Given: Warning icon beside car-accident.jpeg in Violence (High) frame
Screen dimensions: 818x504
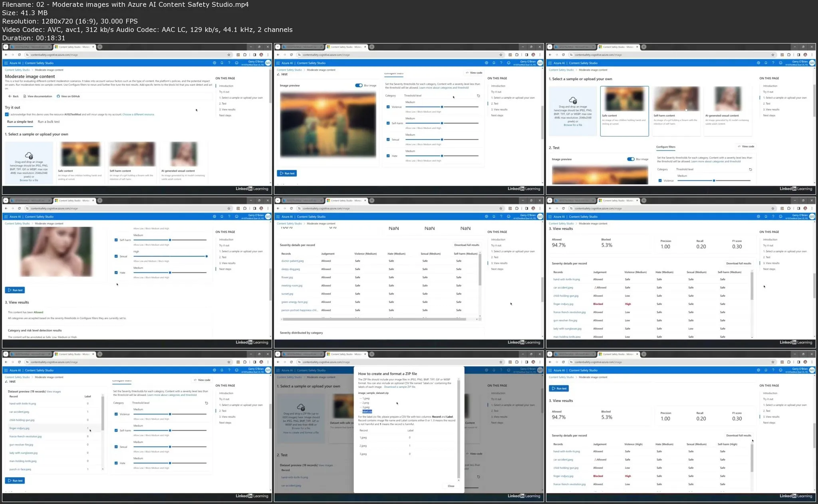Looking at the screenshot, I should (595, 460).
